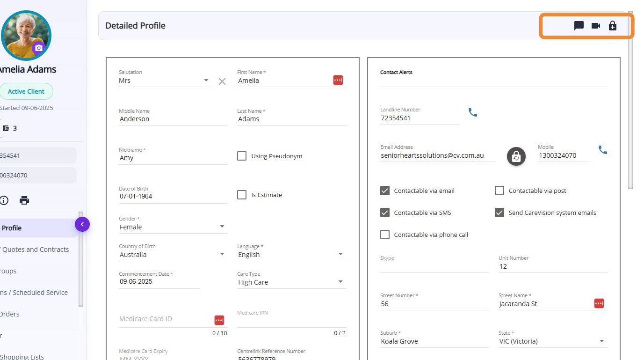644x360 pixels.
Task: Click the printer icon in sidebar
Action: point(24,200)
